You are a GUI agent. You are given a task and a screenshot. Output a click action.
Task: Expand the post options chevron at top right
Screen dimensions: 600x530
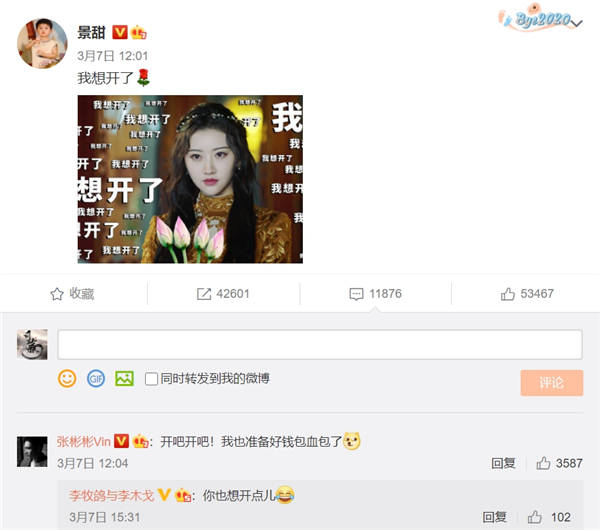tap(577, 23)
